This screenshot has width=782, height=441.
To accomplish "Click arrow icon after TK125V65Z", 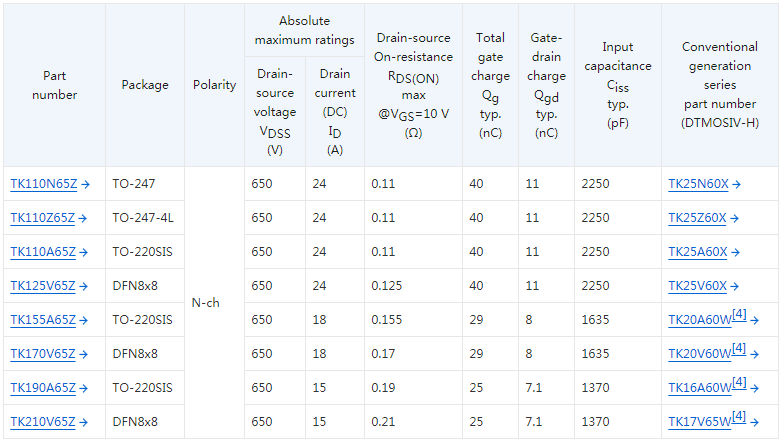I will point(85,287).
